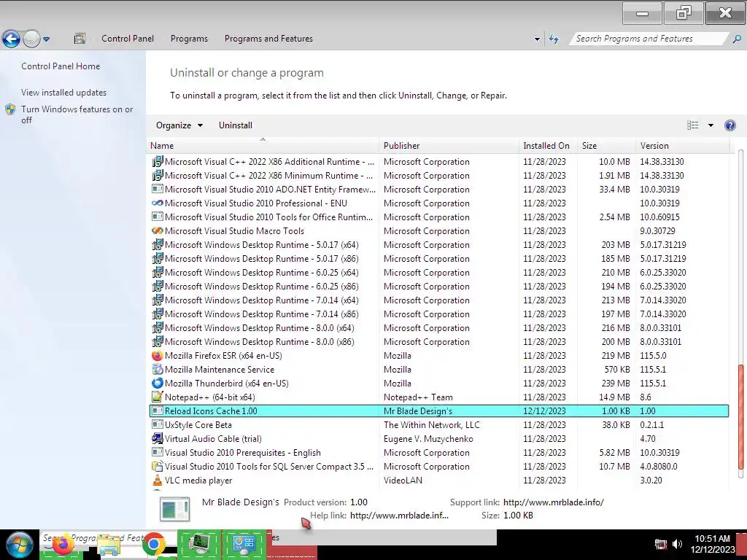Open the support link http://www.mrblade.info/
Screen dimensions: 747x560
[x=554, y=502]
